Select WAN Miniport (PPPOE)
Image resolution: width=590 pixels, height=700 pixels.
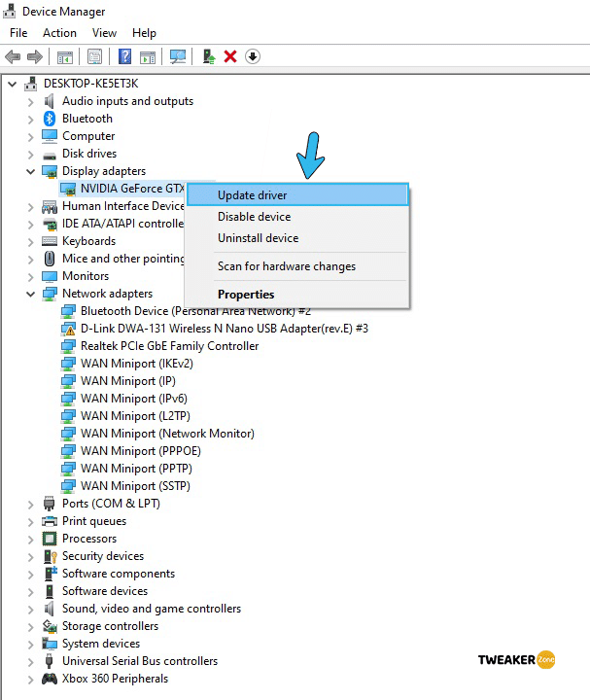point(141,451)
